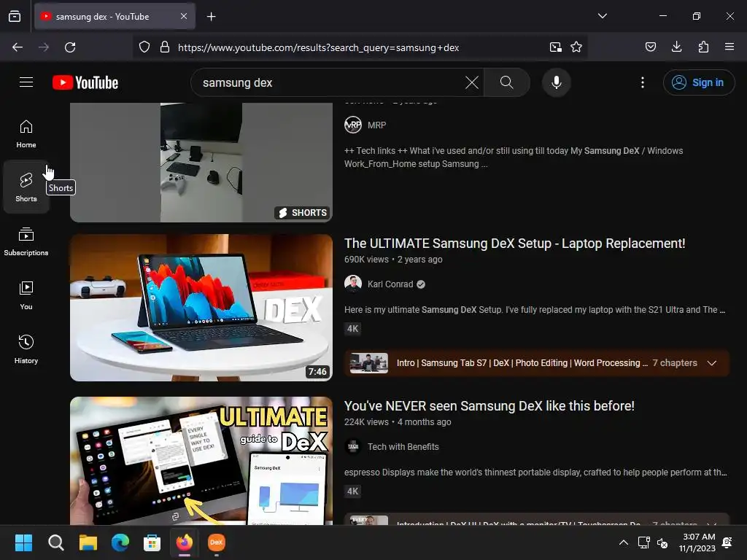Go to the YouTube logo homepage
The height and width of the screenshot is (560, 747).
(x=85, y=82)
